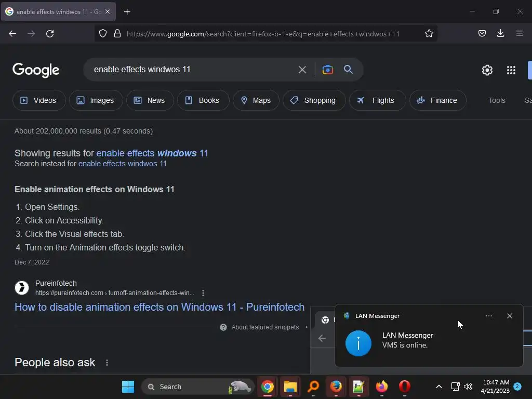Switch to Flights results
532x399 pixels.
pyautogui.click(x=377, y=100)
